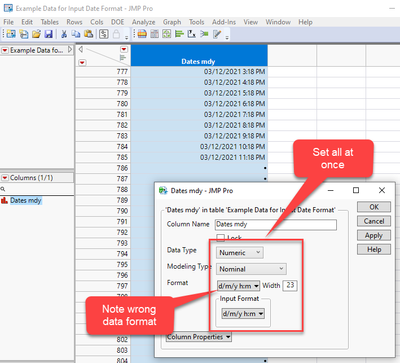Click the Save floppy disk icon

[x=49, y=34]
